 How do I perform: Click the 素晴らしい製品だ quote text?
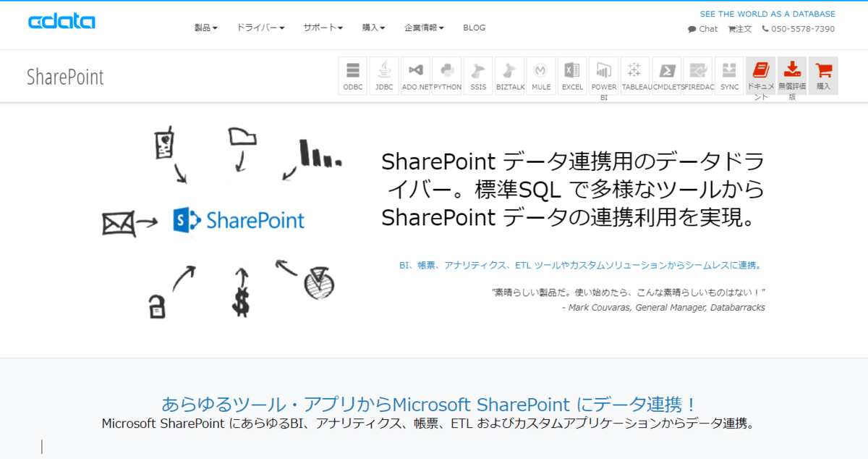[628, 292]
